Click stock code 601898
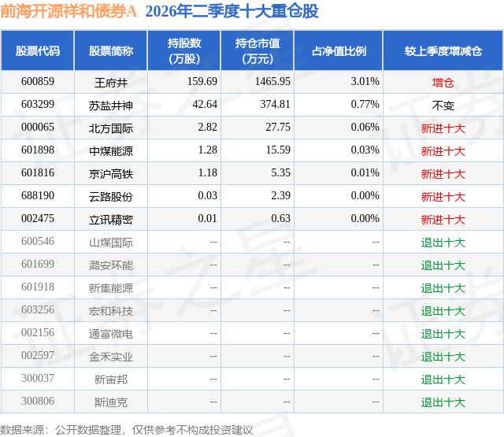 pos(38,150)
